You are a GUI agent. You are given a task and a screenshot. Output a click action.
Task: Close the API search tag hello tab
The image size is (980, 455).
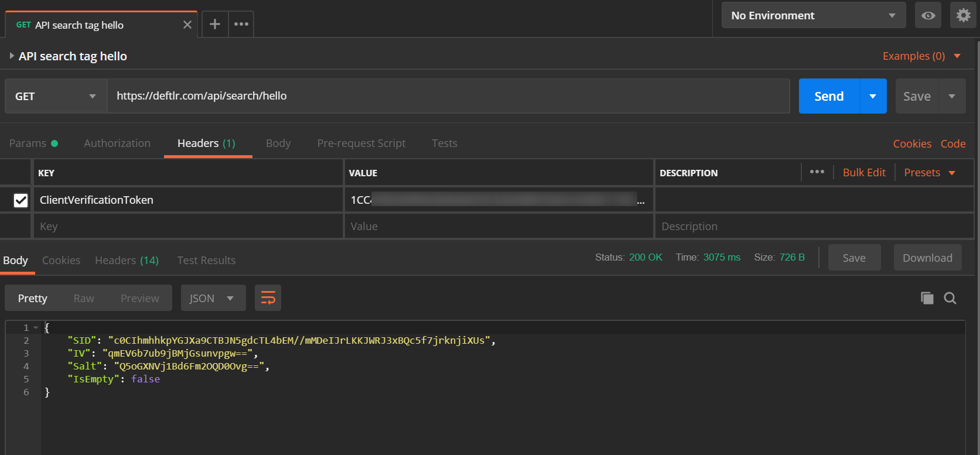(x=187, y=25)
